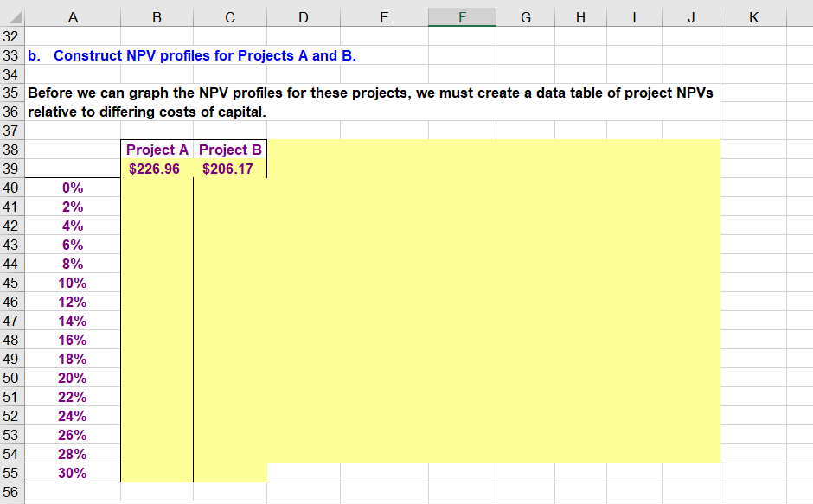Select the empty cell B40 below Project A
Screen dimensions: 813x504
click(x=157, y=188)
